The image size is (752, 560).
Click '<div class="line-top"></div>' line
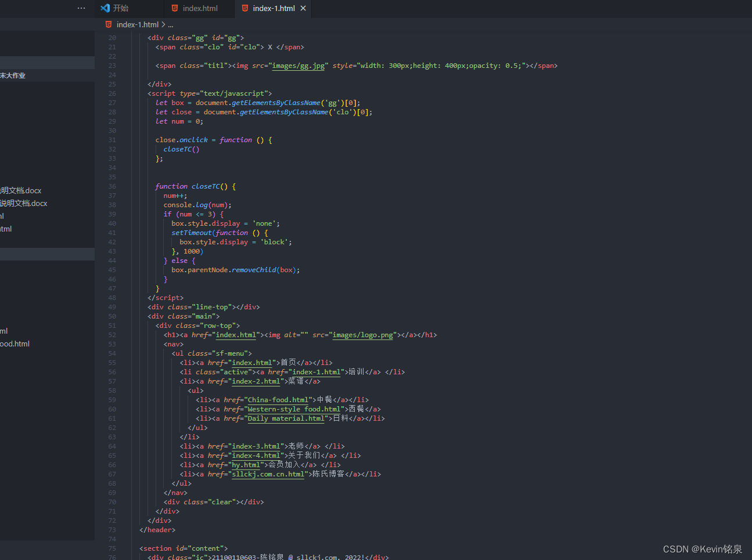pos(204,307)
